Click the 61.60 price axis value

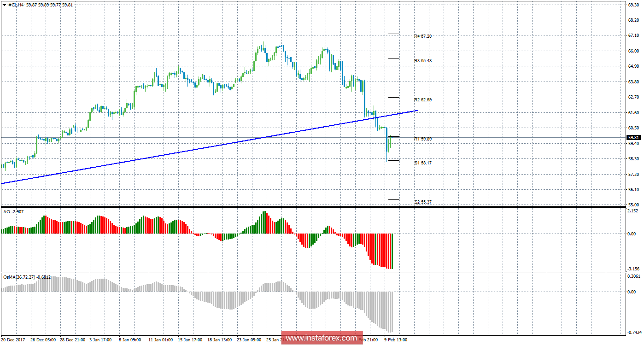click(633, 113)
